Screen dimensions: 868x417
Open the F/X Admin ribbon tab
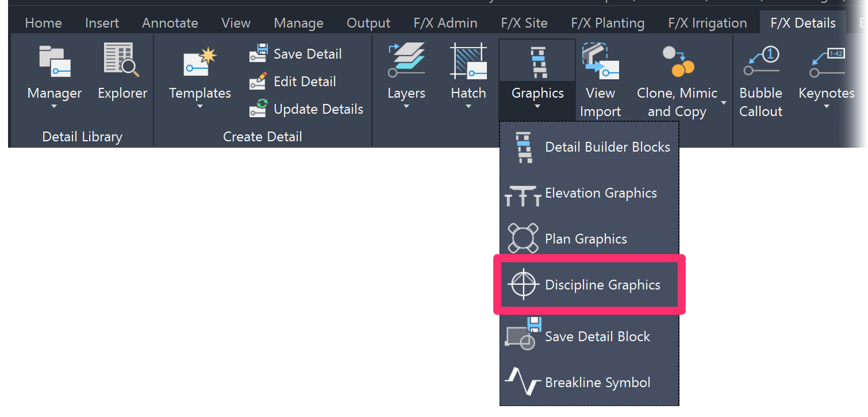coord(445,23)
